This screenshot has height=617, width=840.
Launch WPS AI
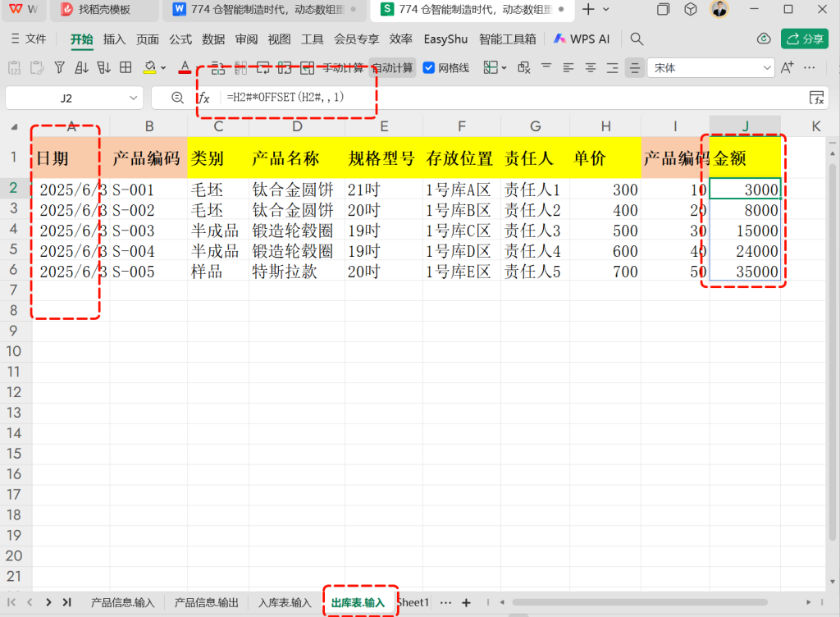(582, 39)
